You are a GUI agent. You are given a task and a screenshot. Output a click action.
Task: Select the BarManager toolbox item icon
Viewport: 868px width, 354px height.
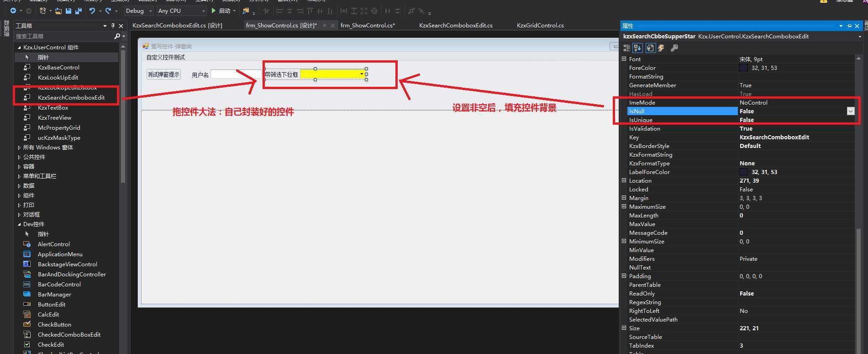pyautogui.click(x=27, y=294)
